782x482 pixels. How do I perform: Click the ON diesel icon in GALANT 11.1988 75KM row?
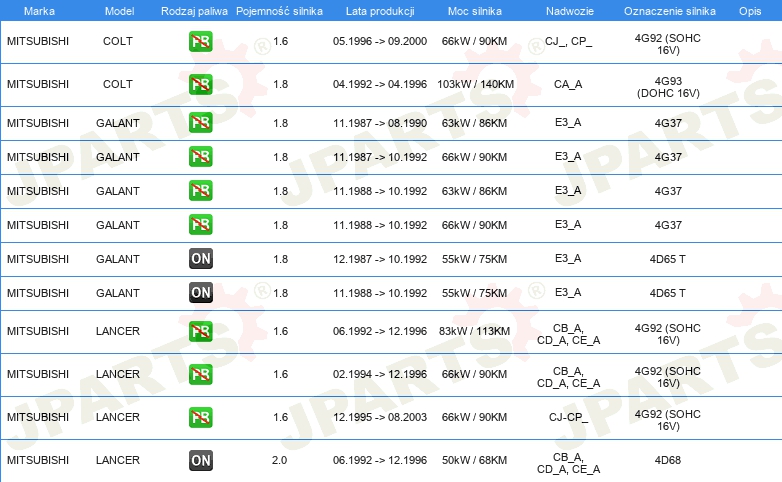pos(200,292)
